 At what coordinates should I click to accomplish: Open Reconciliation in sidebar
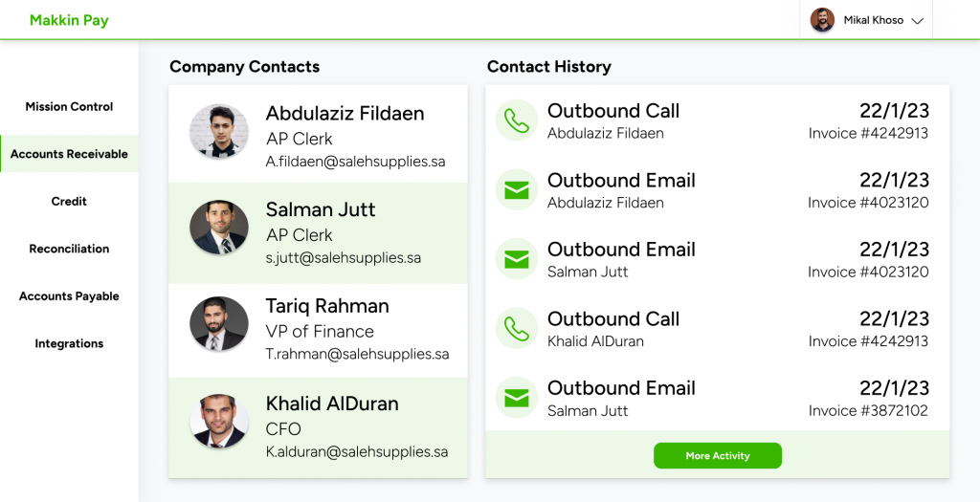(x=69, y=249)
